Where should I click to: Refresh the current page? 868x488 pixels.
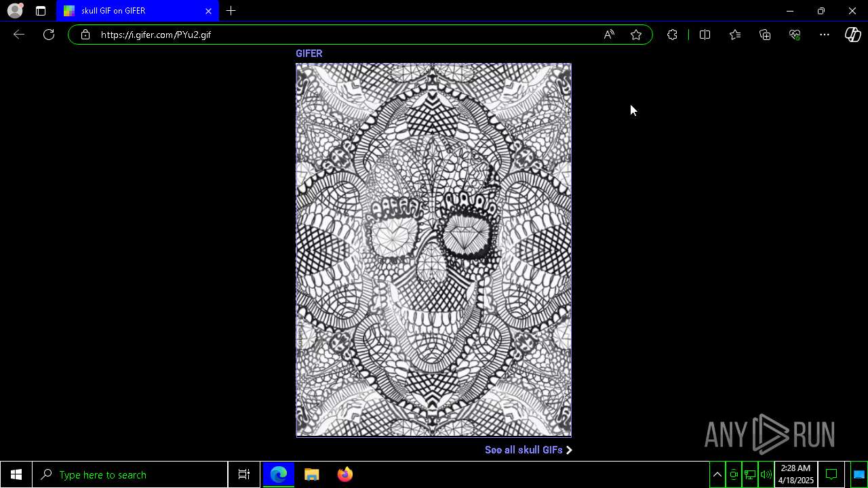[x=49, y=35]
